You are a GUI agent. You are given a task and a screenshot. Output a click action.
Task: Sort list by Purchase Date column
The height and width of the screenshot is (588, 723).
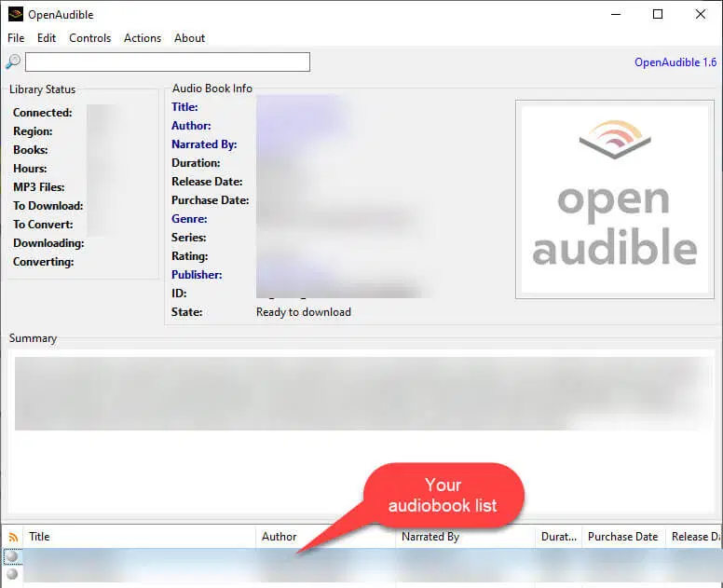[622, 537]
